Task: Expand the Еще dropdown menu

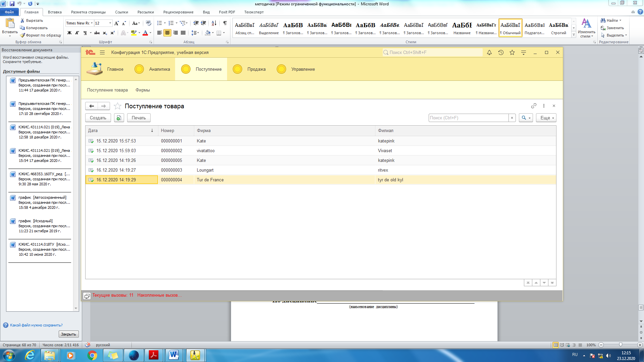Action: pyautogui.click(x=546, y=118)
